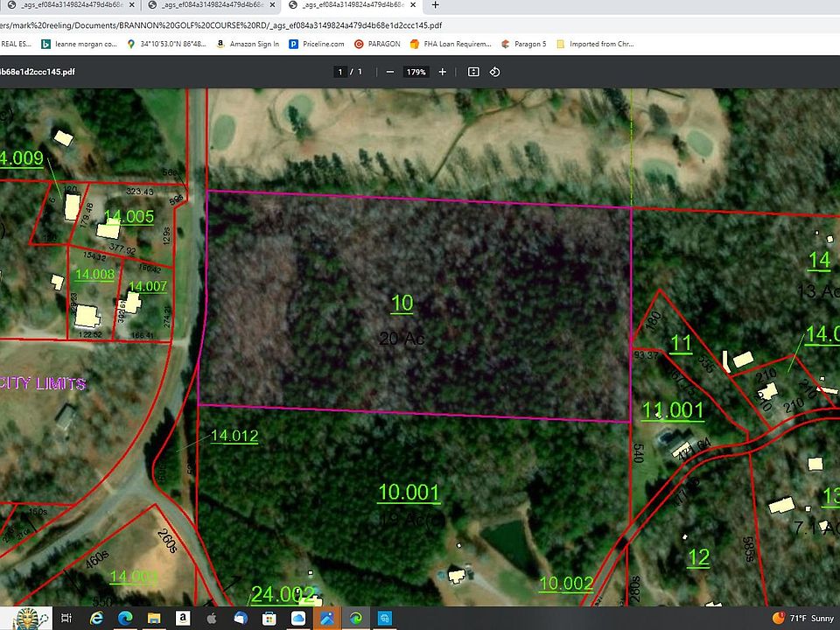Open the iCloud app in taskbar
The image size is (840, 630).
297,619
